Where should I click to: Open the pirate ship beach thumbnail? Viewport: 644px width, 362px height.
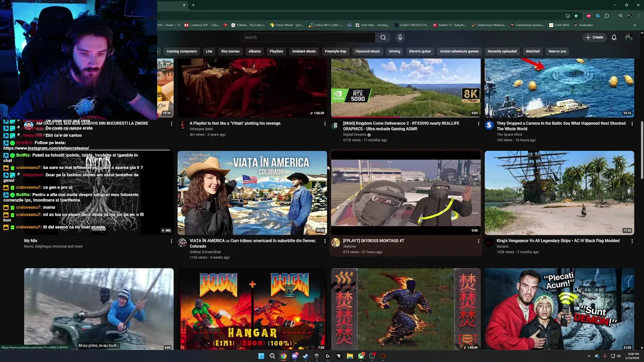(x=559, y=193)
